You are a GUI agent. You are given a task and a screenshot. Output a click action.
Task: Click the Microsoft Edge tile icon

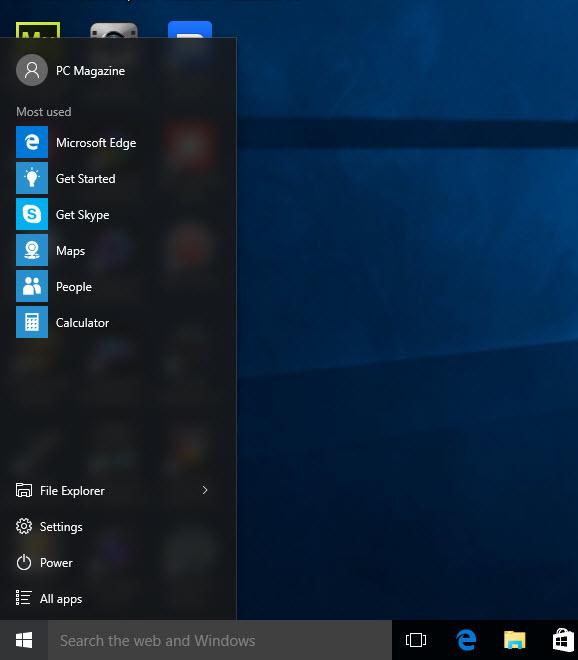(32, 142)
